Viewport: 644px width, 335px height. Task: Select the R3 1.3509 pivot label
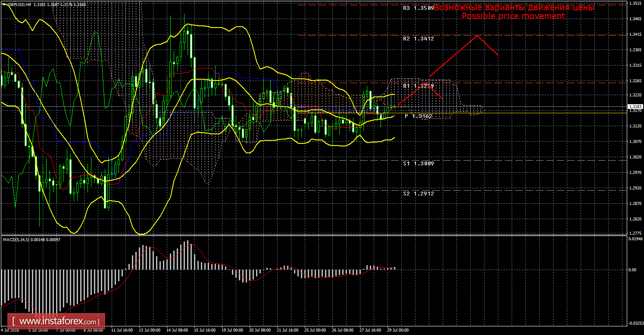coord(418,8)
